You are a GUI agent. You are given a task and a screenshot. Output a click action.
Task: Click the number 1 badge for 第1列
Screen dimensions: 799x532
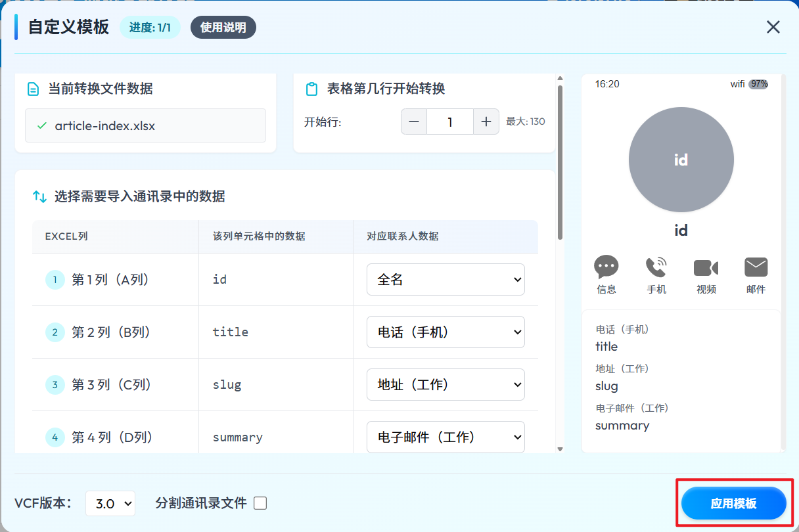pos(55,280)
